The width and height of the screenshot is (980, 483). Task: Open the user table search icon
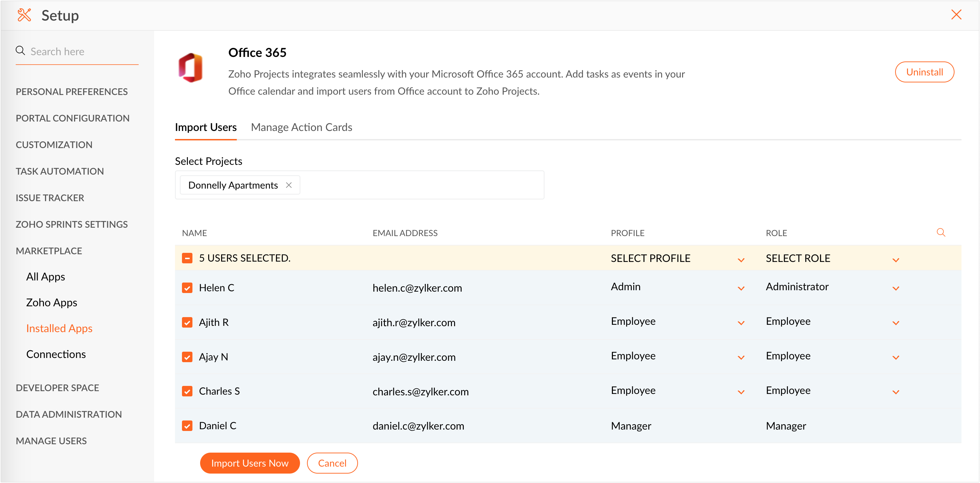[x=941, y=233]
